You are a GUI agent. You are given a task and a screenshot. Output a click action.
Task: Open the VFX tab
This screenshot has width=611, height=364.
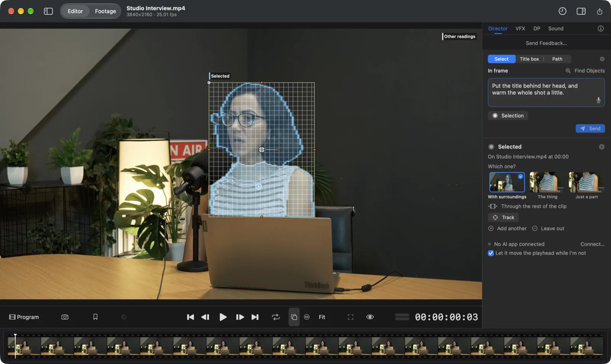pyautogui.click(x=520, y=29)
